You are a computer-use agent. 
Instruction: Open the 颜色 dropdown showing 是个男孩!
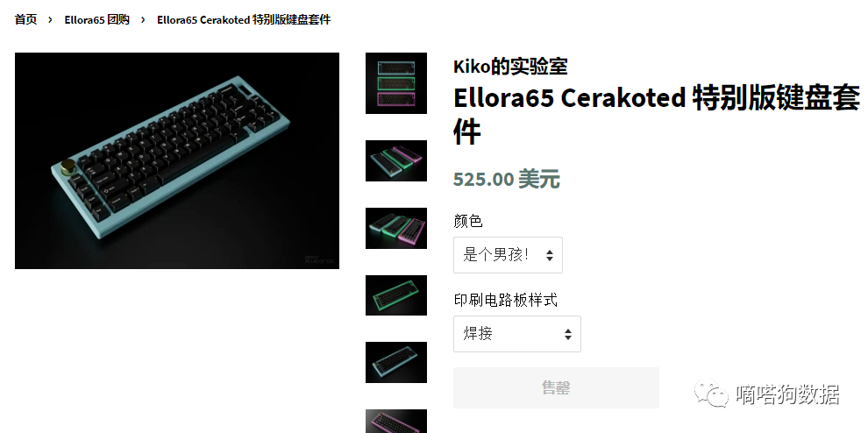tap(509, 255)
